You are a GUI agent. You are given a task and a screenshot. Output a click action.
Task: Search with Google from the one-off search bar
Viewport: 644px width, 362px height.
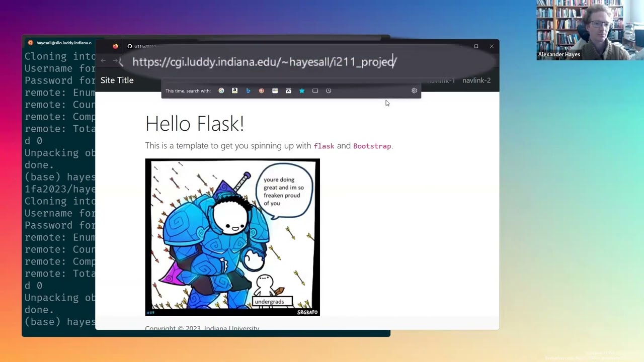click(x=221, y=90)
